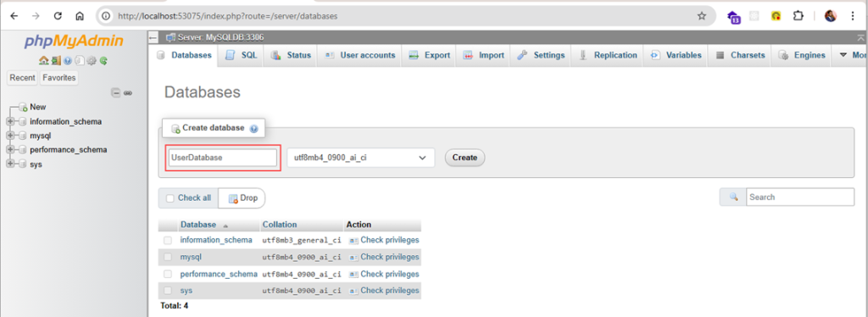Screen dimensions: 868x317
Task: Click the mysql database icon in tree
Action: coord(22,136)
